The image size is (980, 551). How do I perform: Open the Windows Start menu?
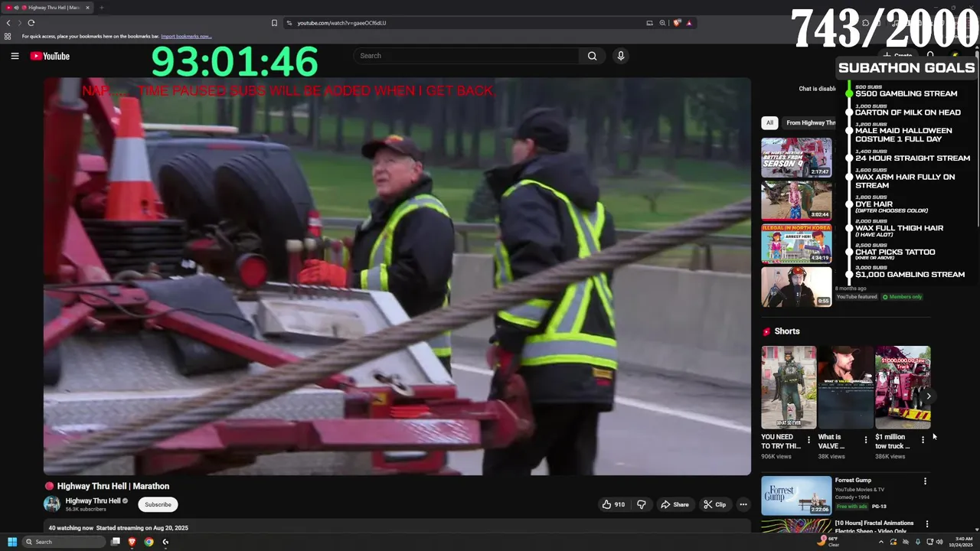click(12, 542)
